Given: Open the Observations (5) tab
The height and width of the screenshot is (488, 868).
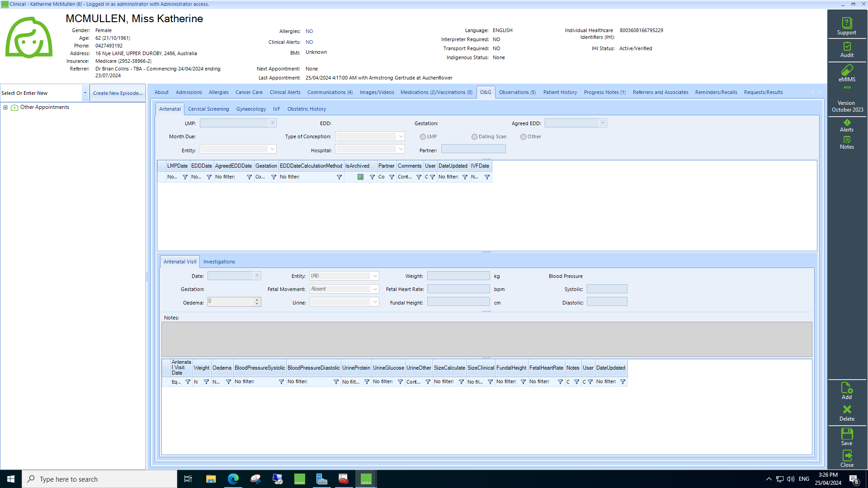Looking at the screenshot, I should [517, 93].
